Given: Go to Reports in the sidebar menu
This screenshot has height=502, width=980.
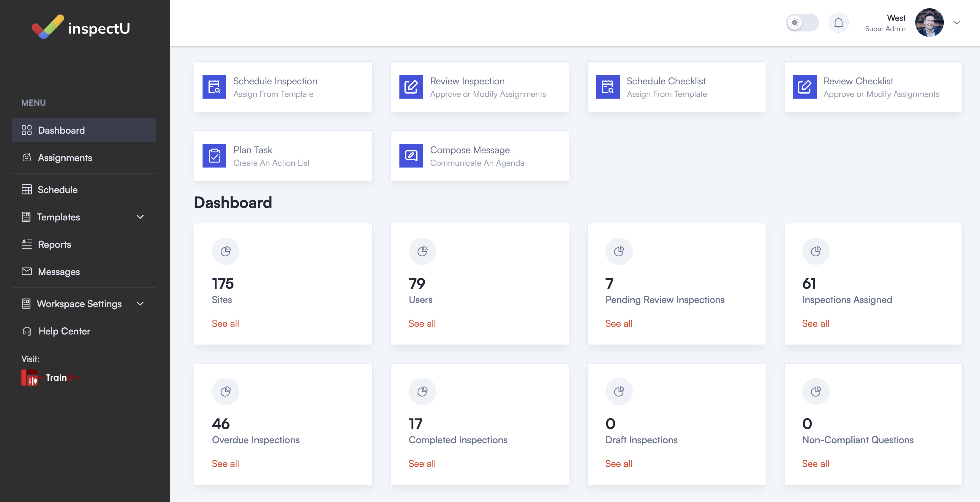Looking at the screenshot, I should coord(54,244).
